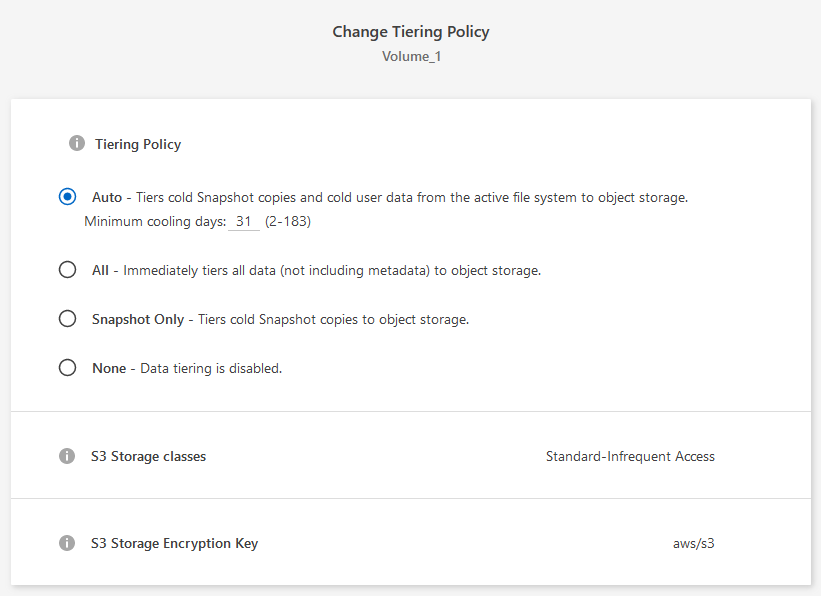821x596 pixels.
Task: Click the bold 'None' option label text
Action: 109,368
